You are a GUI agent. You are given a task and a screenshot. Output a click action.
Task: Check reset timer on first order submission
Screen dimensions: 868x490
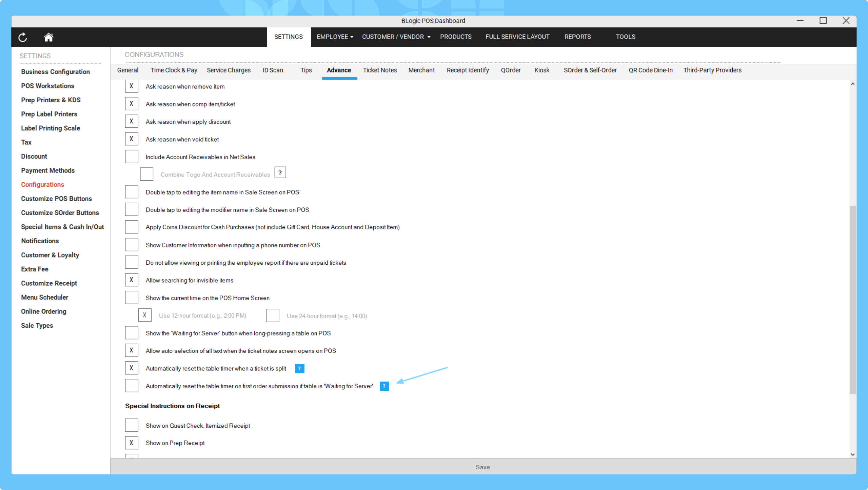(x=132, y=386)
